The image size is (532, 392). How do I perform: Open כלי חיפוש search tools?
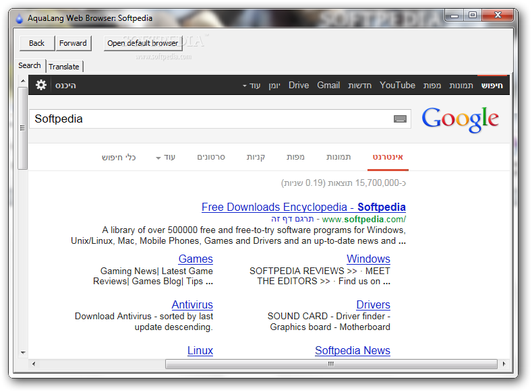[x=119, y=157]
